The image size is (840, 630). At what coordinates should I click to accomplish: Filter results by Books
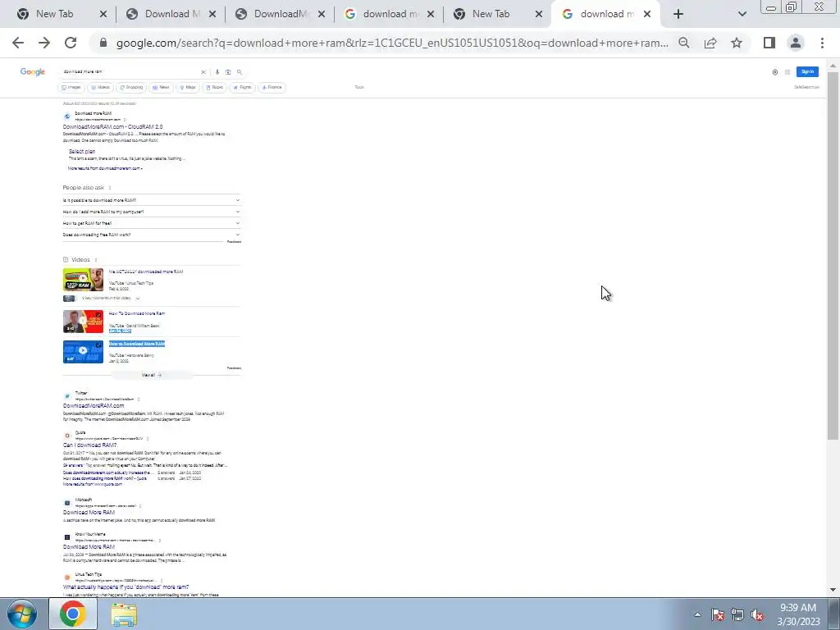[214, 87]
